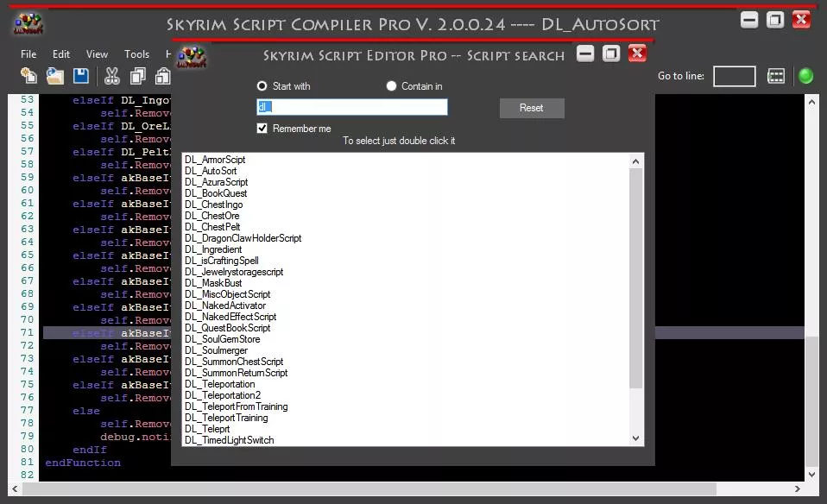Click the go-to-line icon beside the line box

tap(776, 76)
